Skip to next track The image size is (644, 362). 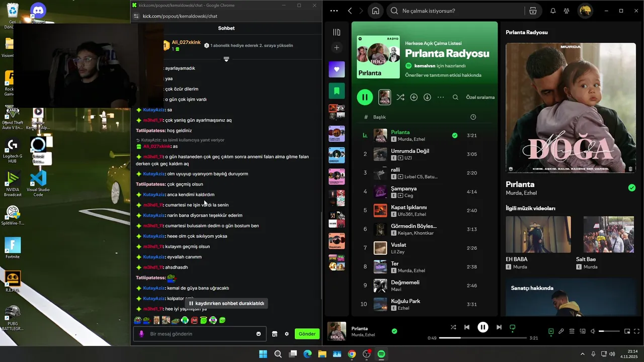[499, 327]
